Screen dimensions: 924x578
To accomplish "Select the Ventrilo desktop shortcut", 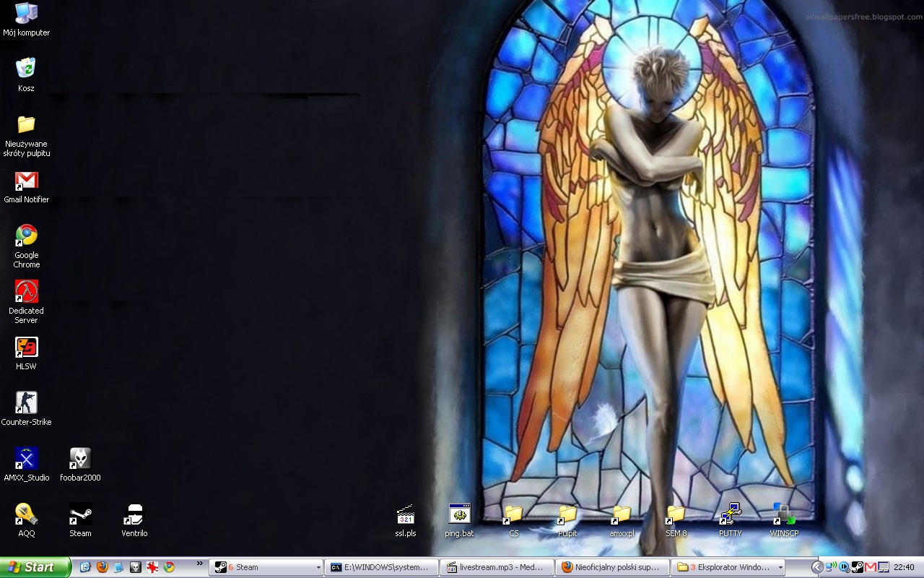I will 134,514.
